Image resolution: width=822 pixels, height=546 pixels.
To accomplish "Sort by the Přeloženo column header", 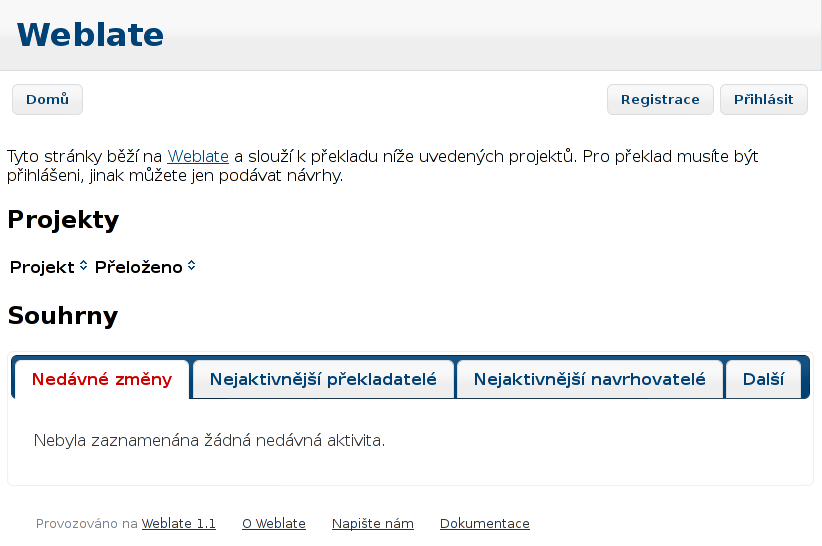I will (x=138, y=267).
